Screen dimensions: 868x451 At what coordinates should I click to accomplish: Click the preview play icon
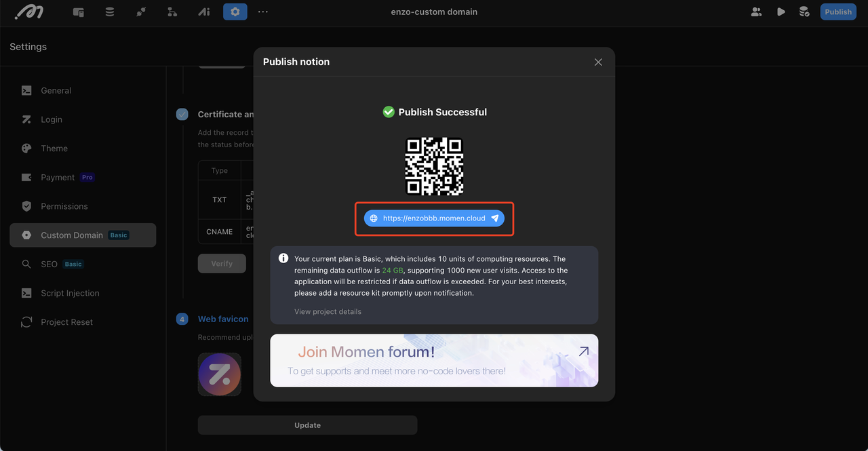781,12
